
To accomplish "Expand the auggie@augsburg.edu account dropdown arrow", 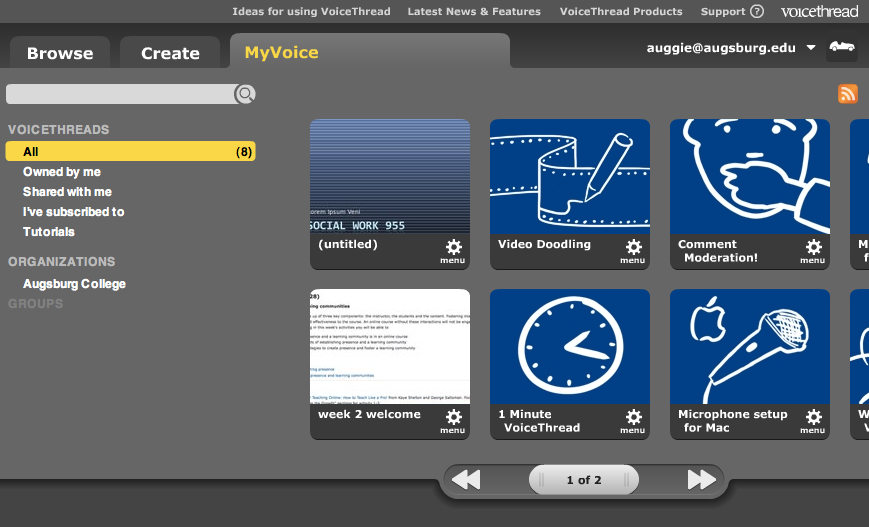I will pos(811,48).
